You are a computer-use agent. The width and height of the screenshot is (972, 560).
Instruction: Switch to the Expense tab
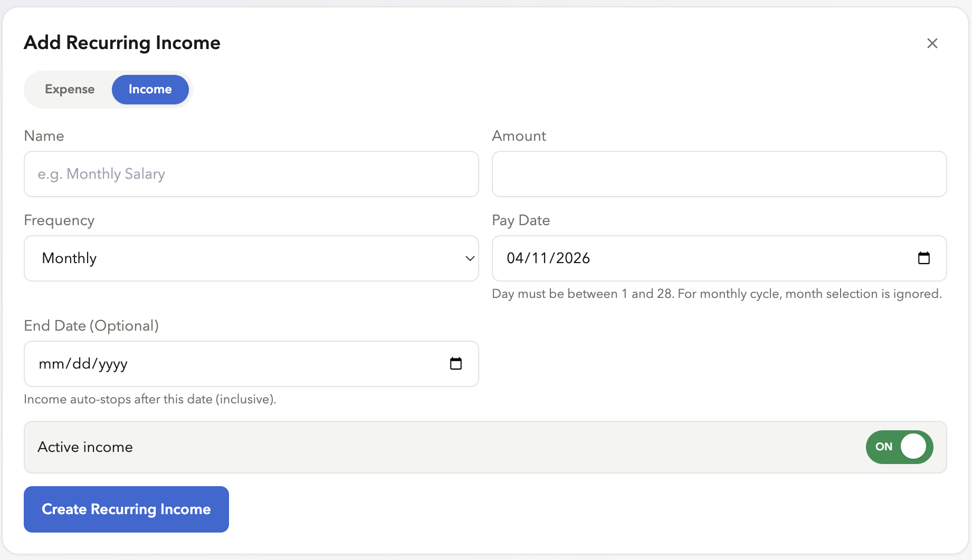click(70, 89)
